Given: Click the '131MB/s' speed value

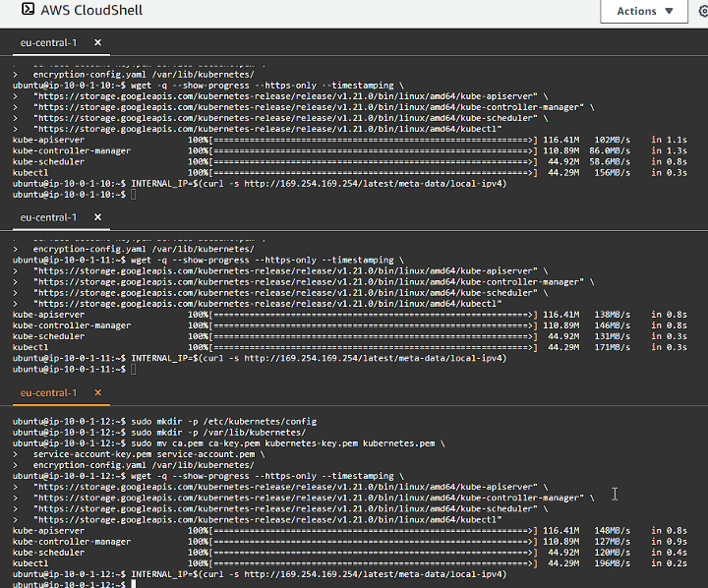Looking at the screenshot, I should coord(612,336).
